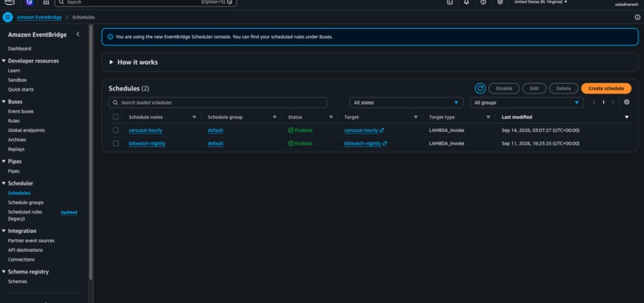Viewport: 644px width, 303px height.
Task: Open Dashboard in the sidebar
Action: 19,49
